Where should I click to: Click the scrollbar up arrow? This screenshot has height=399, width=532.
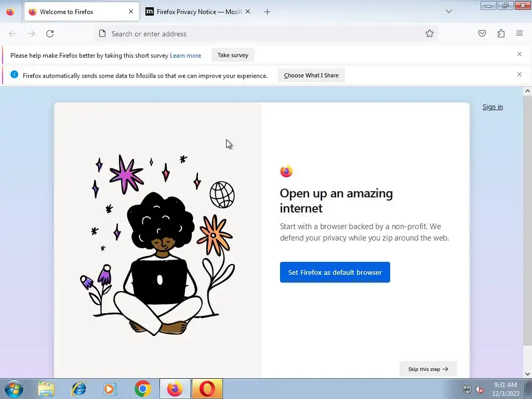[x=527, y=91]
